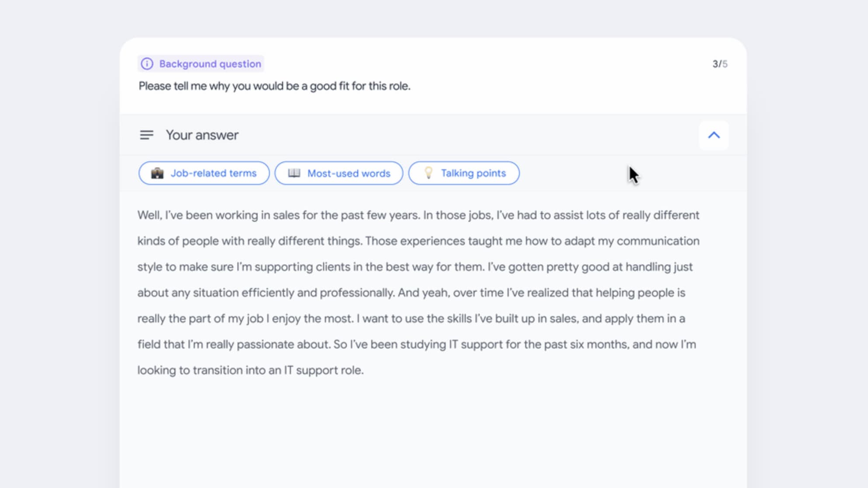
Task: Click the Job-related terms pill outline
Action: [x=203, y=173]
